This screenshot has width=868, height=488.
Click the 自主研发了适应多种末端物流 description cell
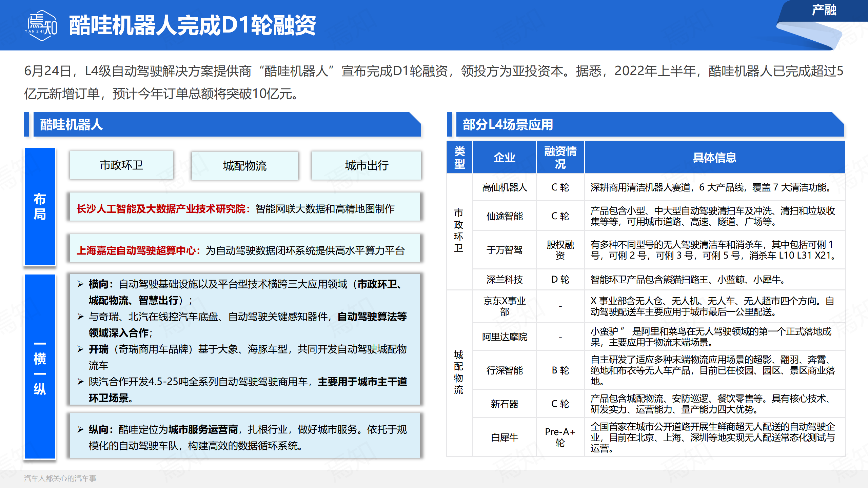(x=714, y=370)
